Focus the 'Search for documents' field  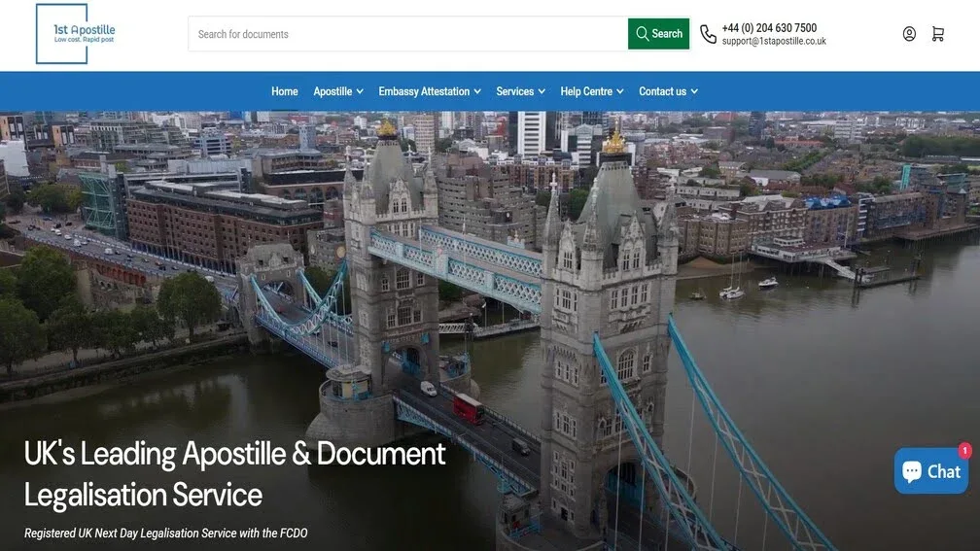(408, 34)
